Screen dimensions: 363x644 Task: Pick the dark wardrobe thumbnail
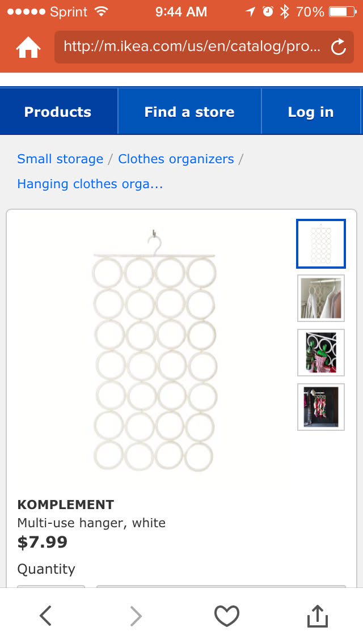pos(321,407)
